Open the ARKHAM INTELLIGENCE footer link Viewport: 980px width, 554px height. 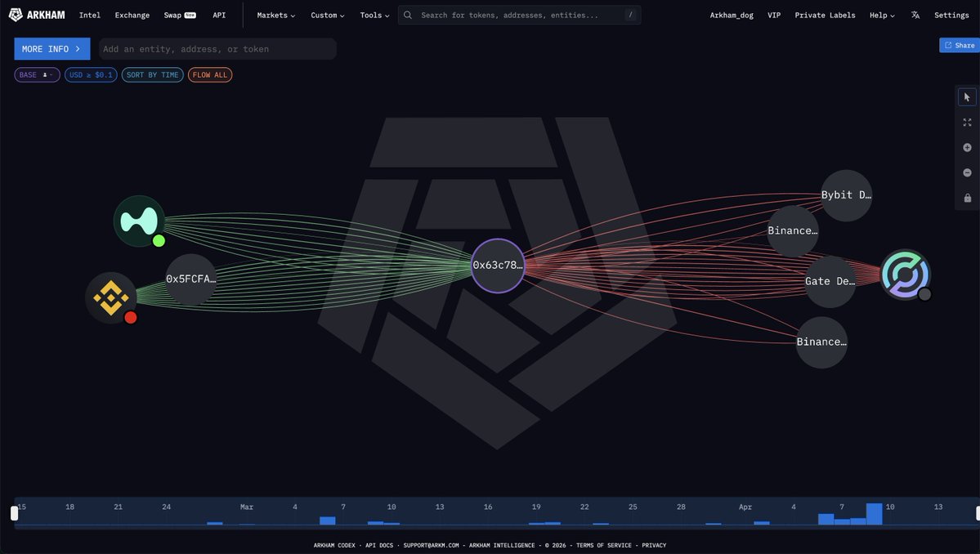[x=502, y=545]
